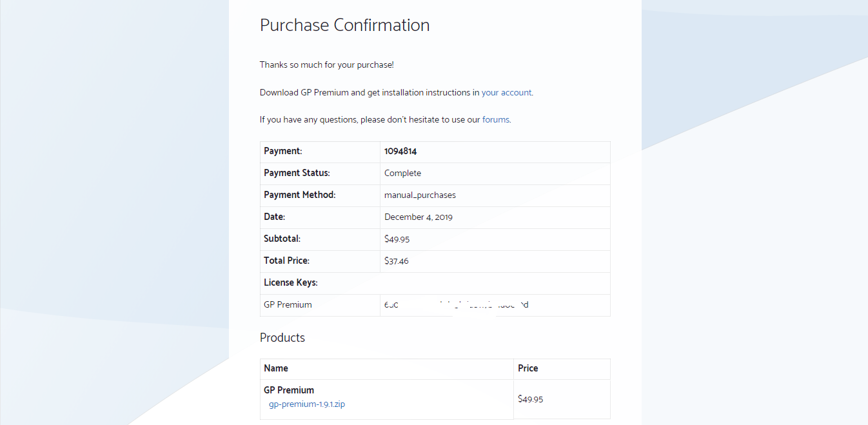Screen dimensions: 868x425
Task: Click the thank-you message text
Action: (327, 64)
